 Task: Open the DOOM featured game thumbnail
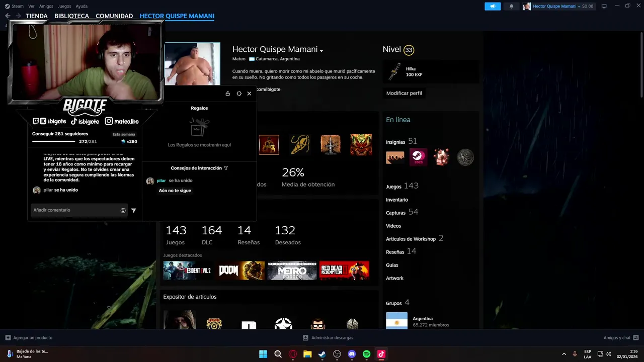[240, 270]
